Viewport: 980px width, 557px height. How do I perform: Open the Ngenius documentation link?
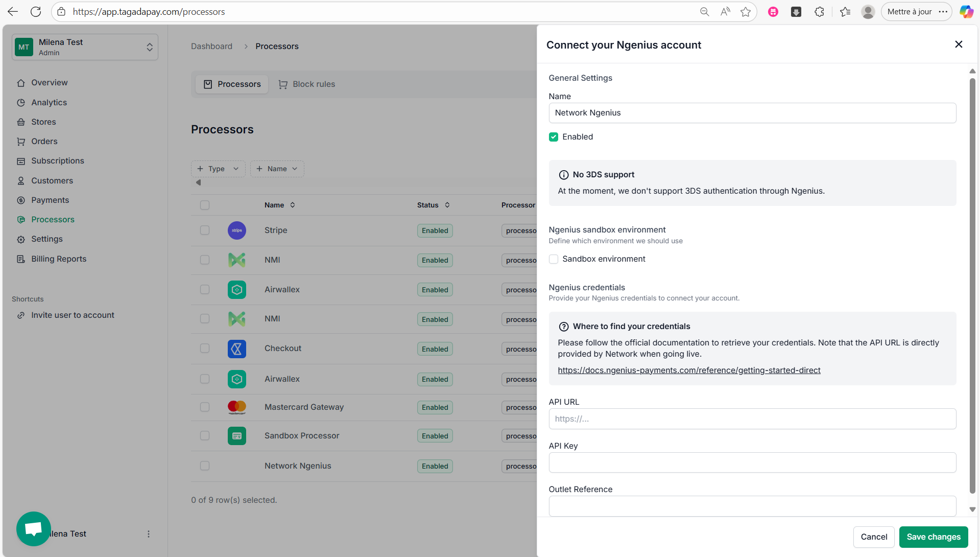pyautogui.click(x=689, y=370)
